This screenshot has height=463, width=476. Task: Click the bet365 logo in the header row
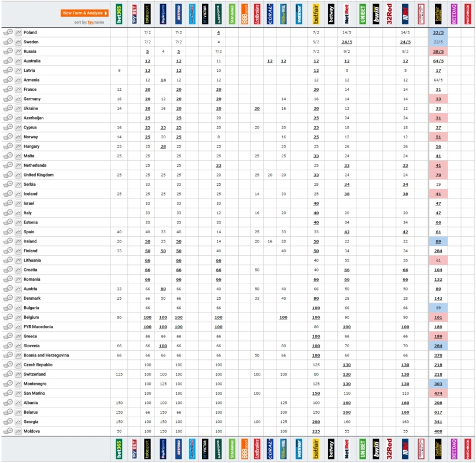click(119, 14)
